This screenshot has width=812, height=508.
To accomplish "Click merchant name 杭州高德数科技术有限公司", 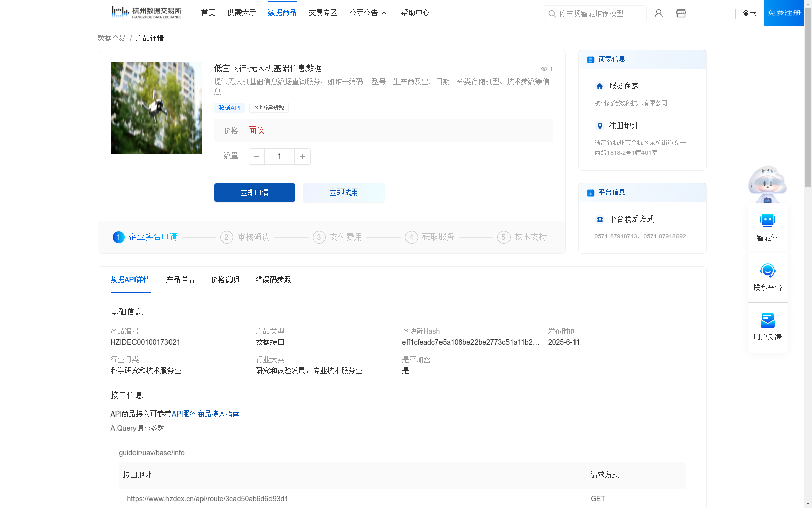I will (x=631, y=103).
